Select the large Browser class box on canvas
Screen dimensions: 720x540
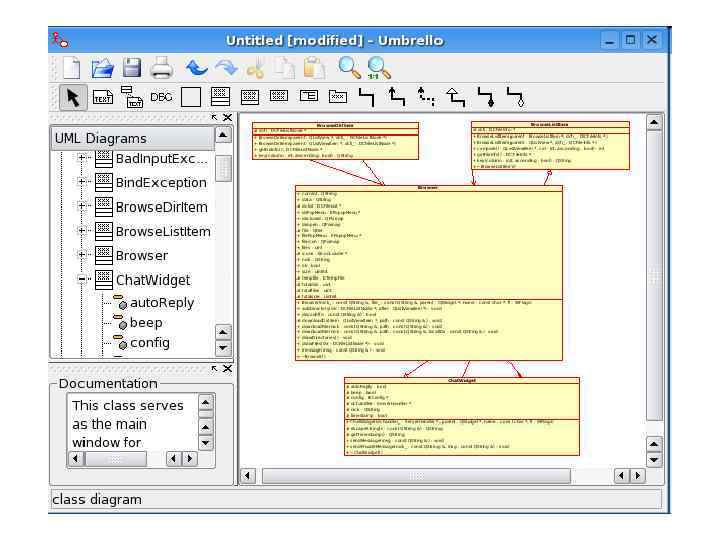point(429,273)
